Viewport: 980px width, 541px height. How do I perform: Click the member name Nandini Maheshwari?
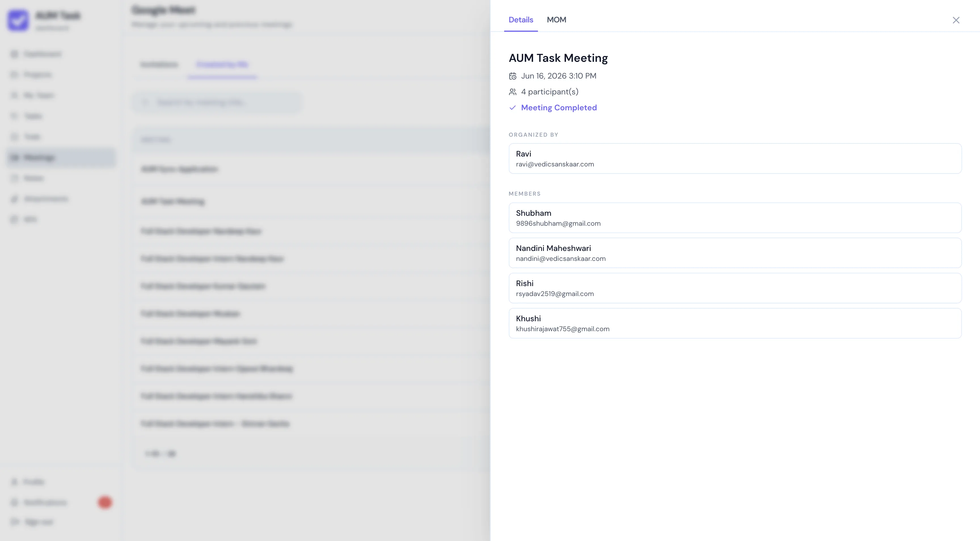553,248
